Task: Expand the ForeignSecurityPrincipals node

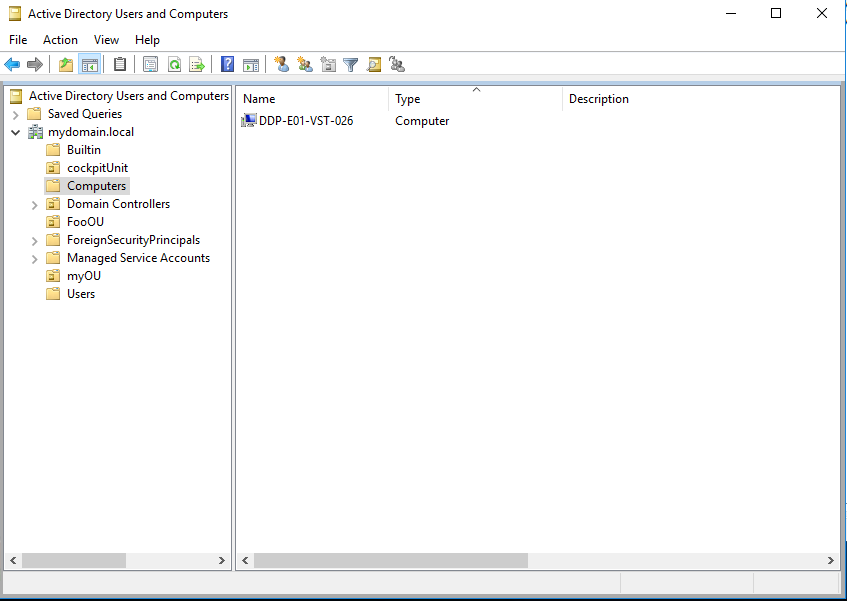Action: (35, 241)
